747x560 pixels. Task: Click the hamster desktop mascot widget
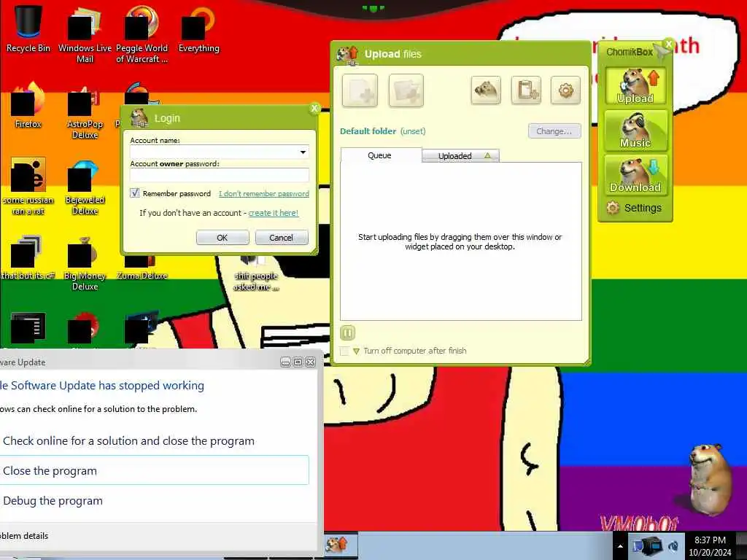(710, 478)
